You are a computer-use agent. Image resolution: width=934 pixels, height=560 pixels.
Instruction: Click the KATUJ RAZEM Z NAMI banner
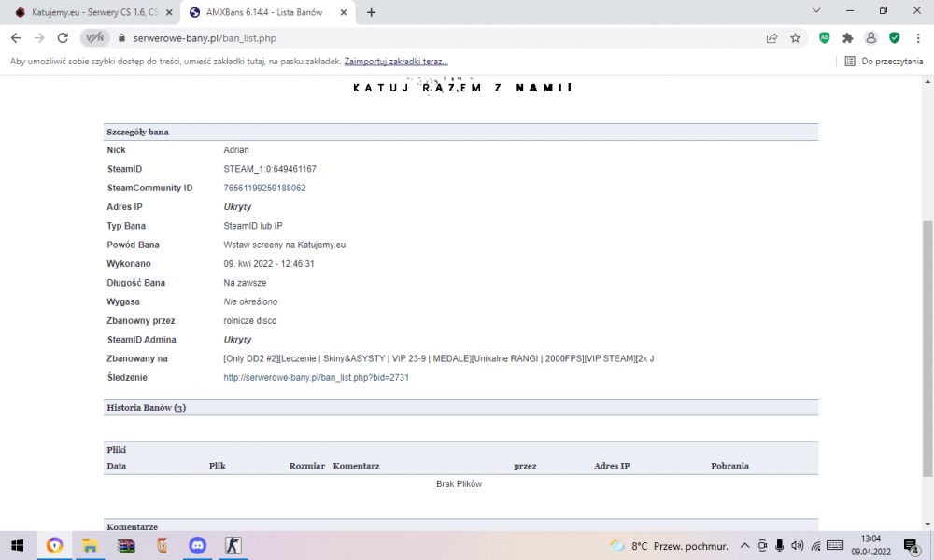(x=462, y=88)
